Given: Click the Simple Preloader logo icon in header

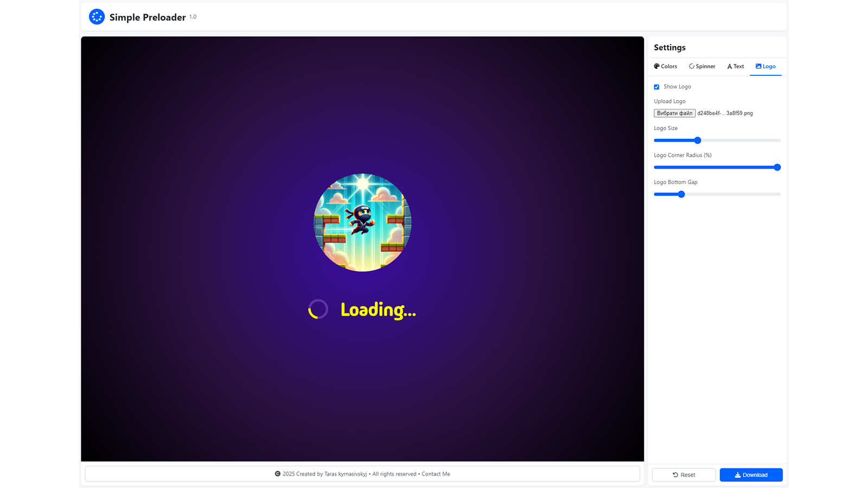Looking at the screenshot, I should tap(97, 16).
